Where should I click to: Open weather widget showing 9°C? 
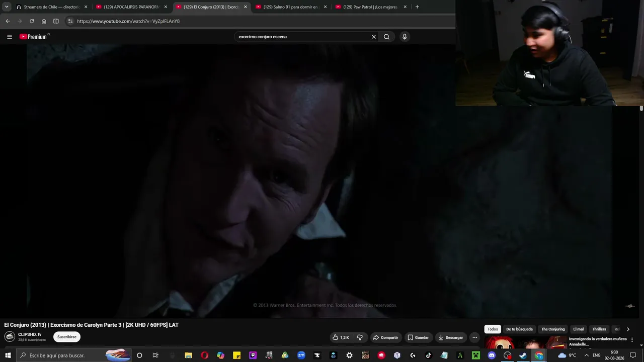point(568,355)
